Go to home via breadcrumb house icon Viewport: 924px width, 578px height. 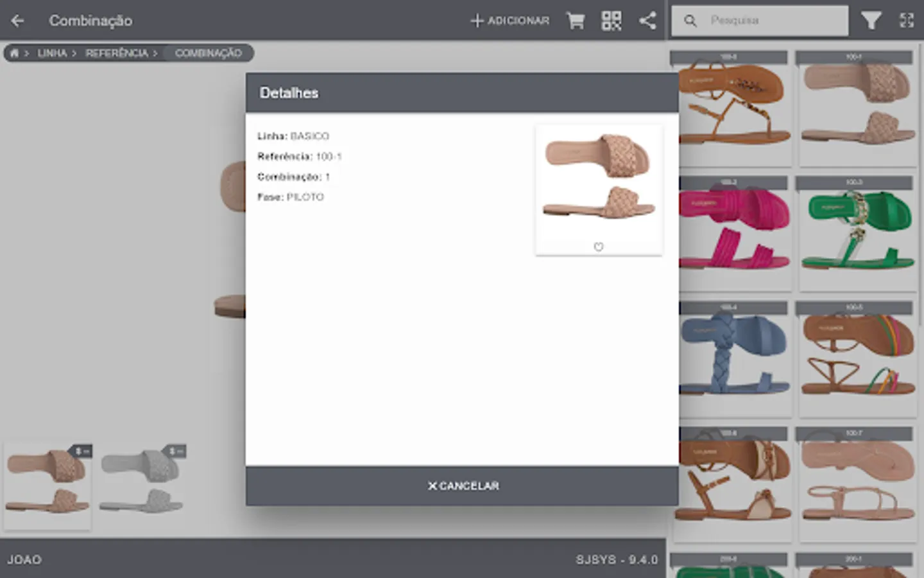point(14,53)
